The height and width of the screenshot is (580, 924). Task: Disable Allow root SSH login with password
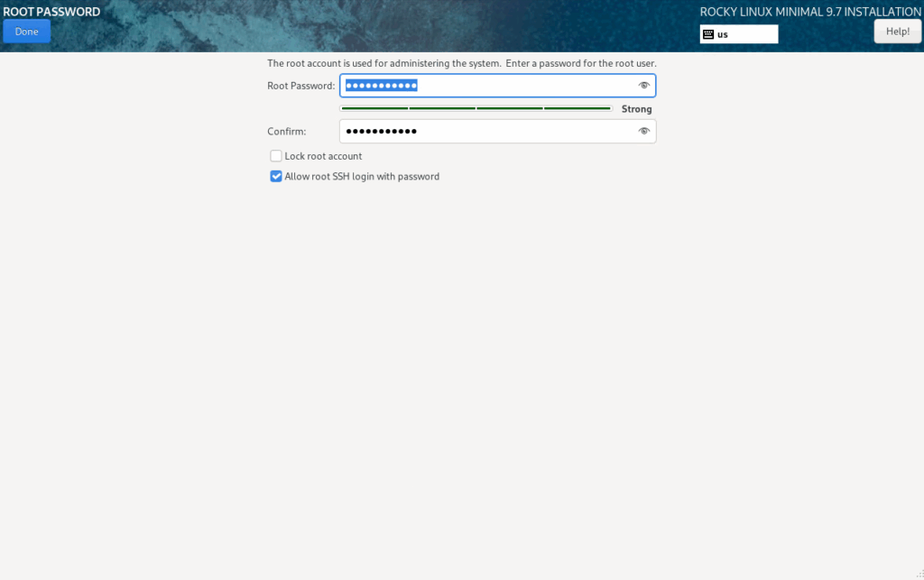coord(276,176)
